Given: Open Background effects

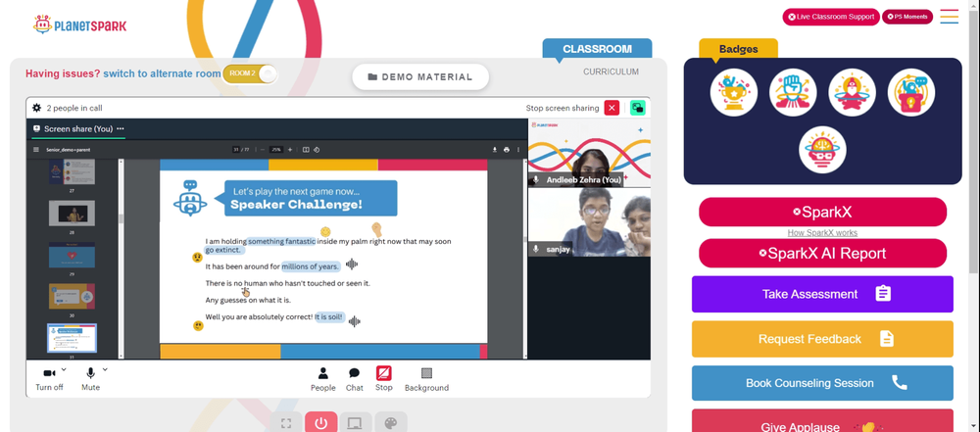Looking at the screenshot, I should [x=427, y=379].
